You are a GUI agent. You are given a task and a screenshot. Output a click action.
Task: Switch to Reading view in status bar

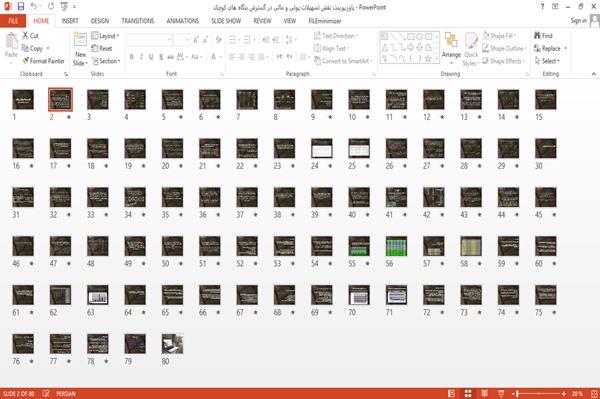484,393
